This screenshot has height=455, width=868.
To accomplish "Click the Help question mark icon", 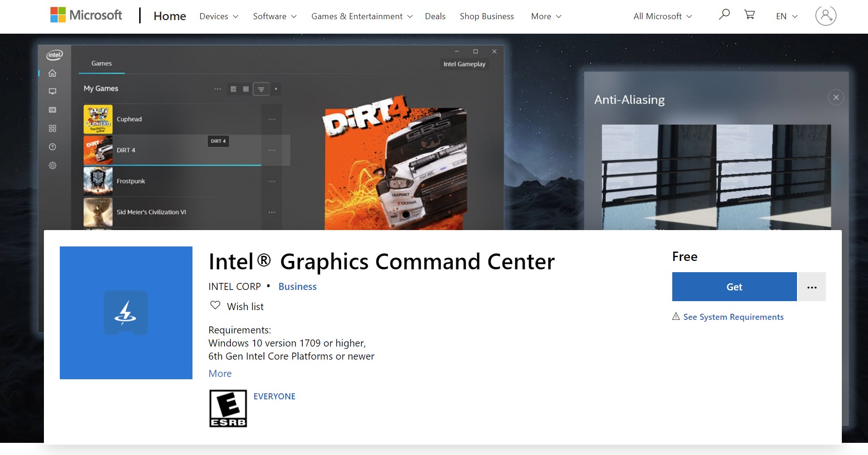I will [52, 147].
